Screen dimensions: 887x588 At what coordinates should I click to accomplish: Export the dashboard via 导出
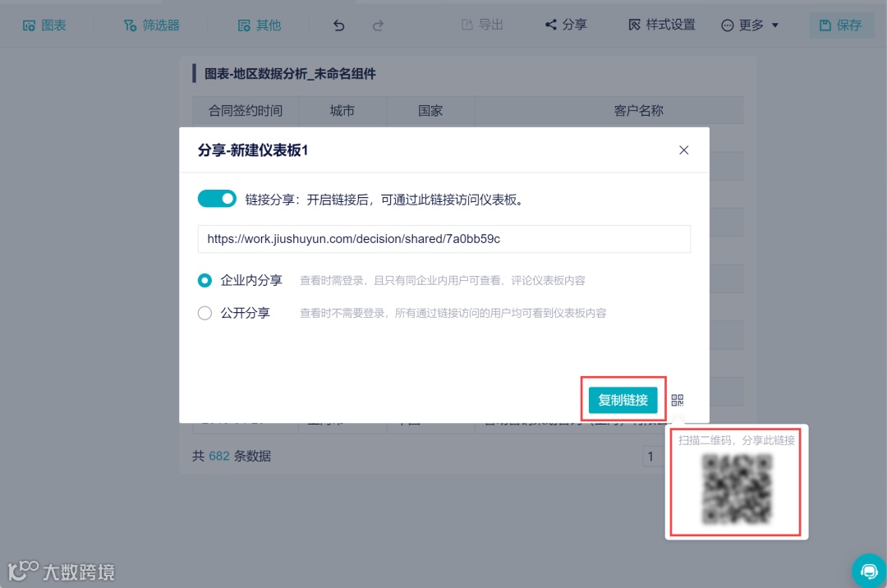(x=481, y=25)
